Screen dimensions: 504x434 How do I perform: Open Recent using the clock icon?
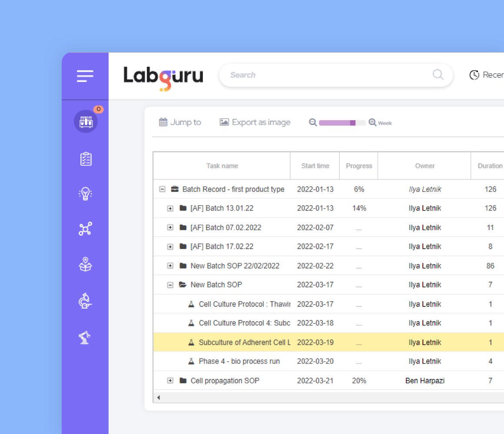coord(474,75)
